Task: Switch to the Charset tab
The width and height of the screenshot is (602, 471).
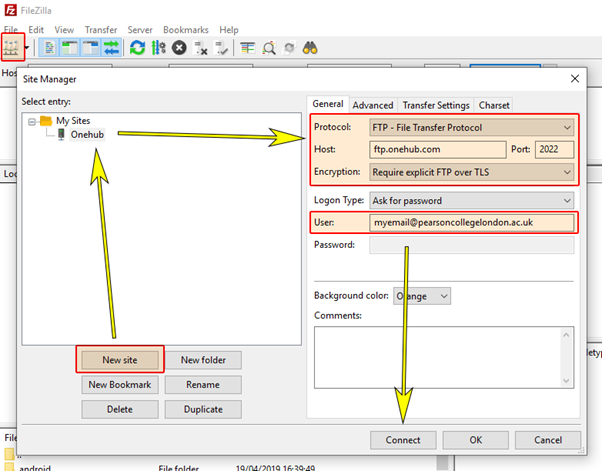Action: [494, 105]
